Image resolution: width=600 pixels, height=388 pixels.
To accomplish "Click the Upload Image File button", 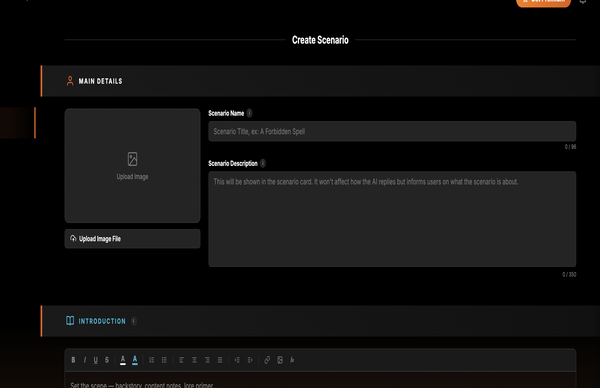I will [x=132, y=239].
